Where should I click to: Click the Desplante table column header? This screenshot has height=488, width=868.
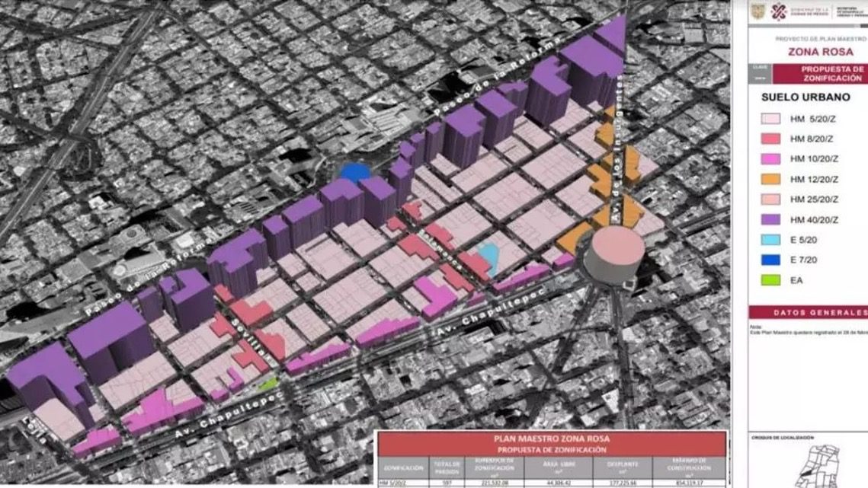pos(624,466)
